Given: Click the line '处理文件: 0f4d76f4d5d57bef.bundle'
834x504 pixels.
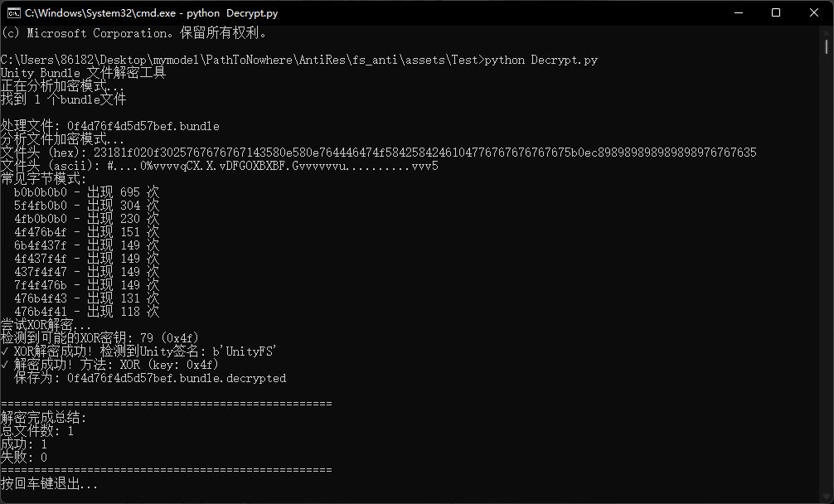Looking at the screenshot, I should [108, 125].
